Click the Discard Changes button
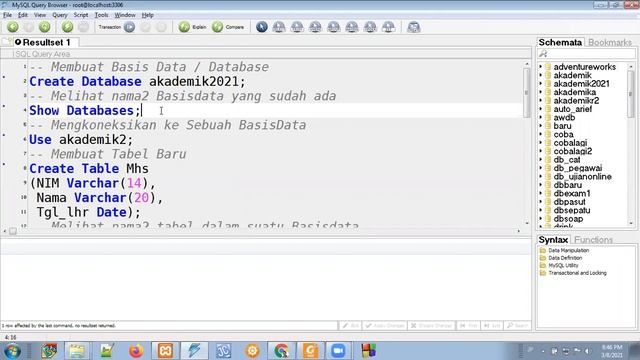 [431, 326]
